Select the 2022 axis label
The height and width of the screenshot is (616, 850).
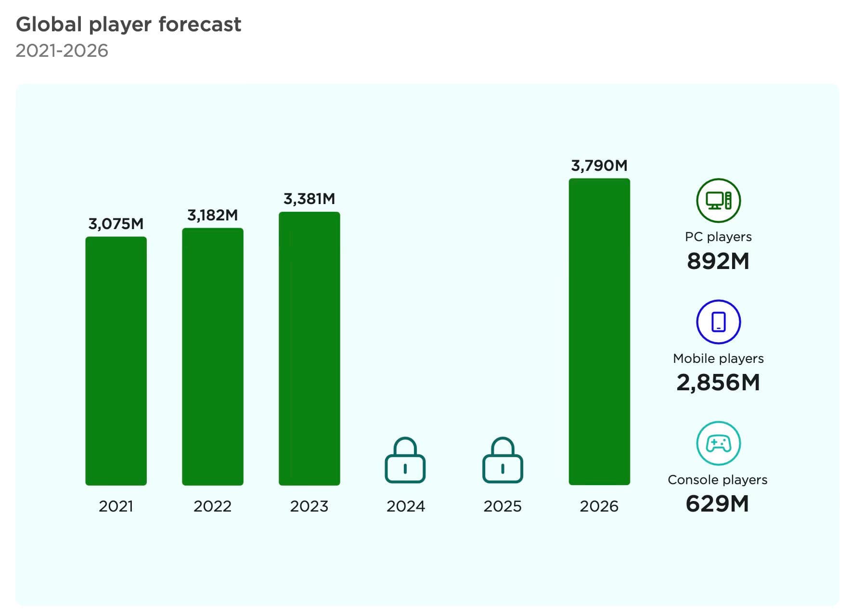(212, 506)
